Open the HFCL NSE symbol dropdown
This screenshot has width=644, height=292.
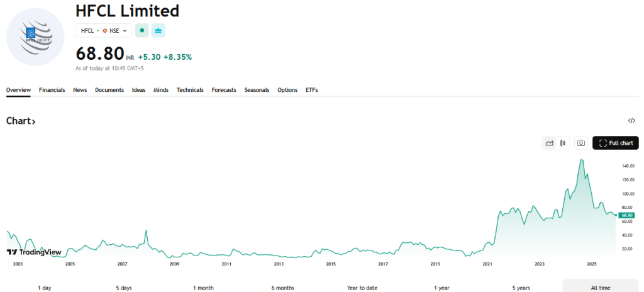104,30
